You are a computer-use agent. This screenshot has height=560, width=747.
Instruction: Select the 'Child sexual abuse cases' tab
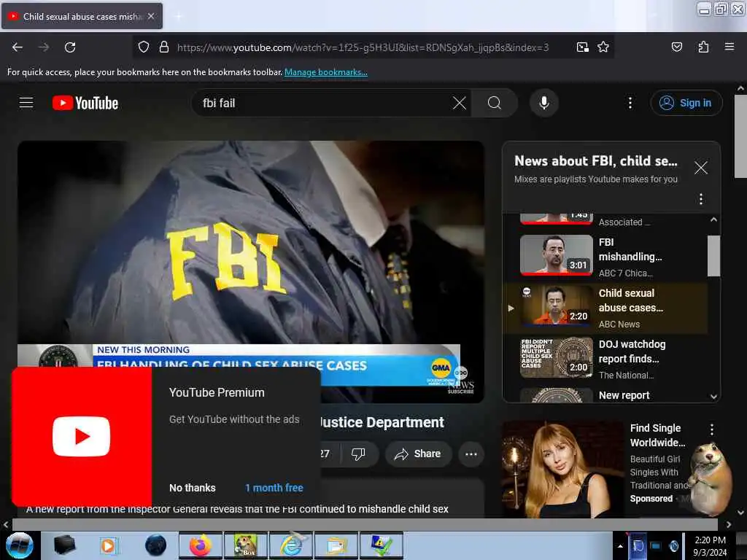82,16
